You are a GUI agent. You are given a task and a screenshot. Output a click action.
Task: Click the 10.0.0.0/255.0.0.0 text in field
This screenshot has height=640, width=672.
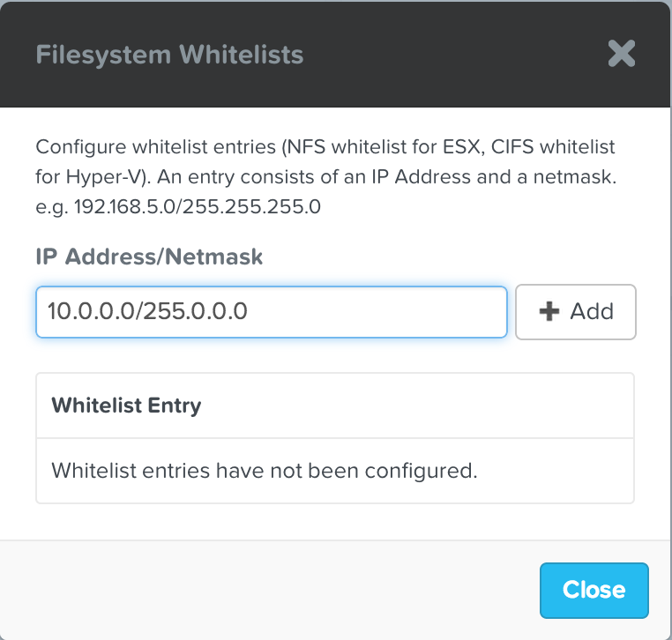coord(148,311)
